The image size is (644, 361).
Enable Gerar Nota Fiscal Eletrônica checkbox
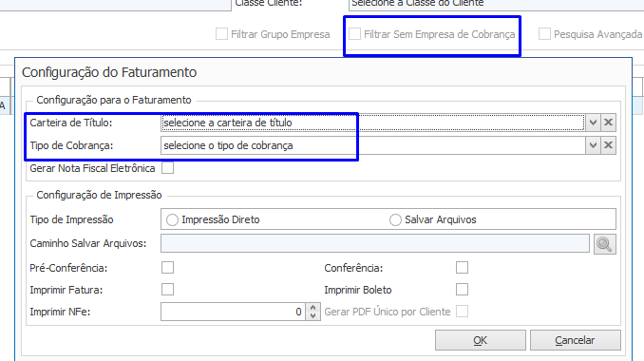167,168
